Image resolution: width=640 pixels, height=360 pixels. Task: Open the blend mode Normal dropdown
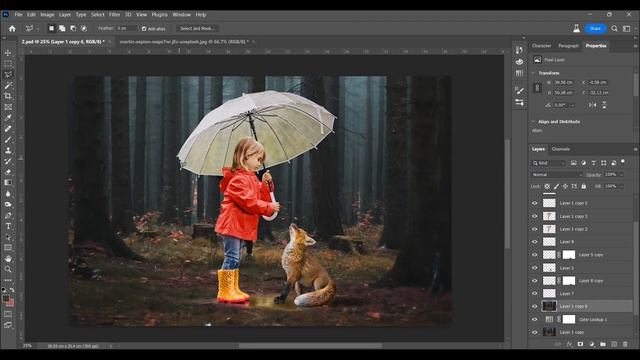click(557, 174)
